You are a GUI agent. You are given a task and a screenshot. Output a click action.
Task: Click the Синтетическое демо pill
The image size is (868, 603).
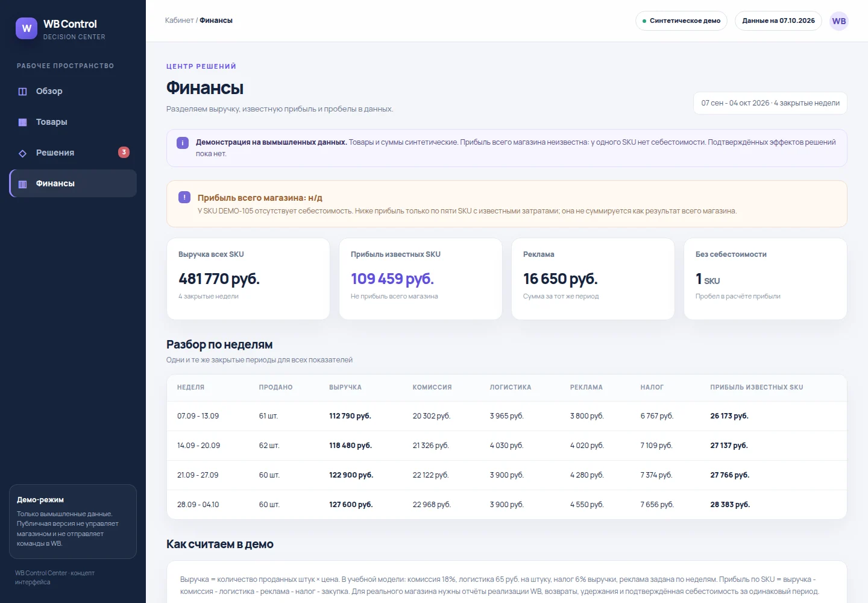coord(681,21)
